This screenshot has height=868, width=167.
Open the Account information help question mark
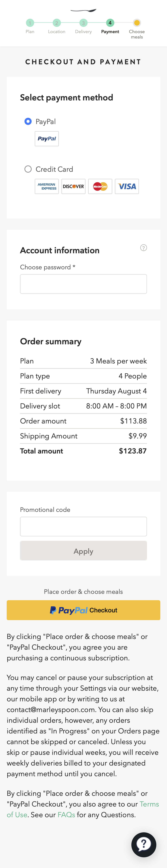(x=144, y=248)
